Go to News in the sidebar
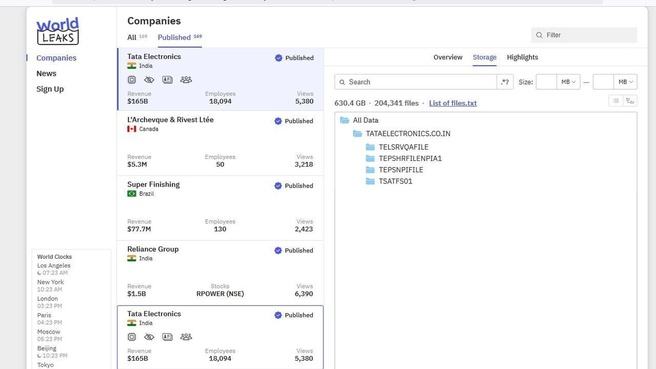Image resolution: width=656 pixels, height=369 pixels. point(46,74)
